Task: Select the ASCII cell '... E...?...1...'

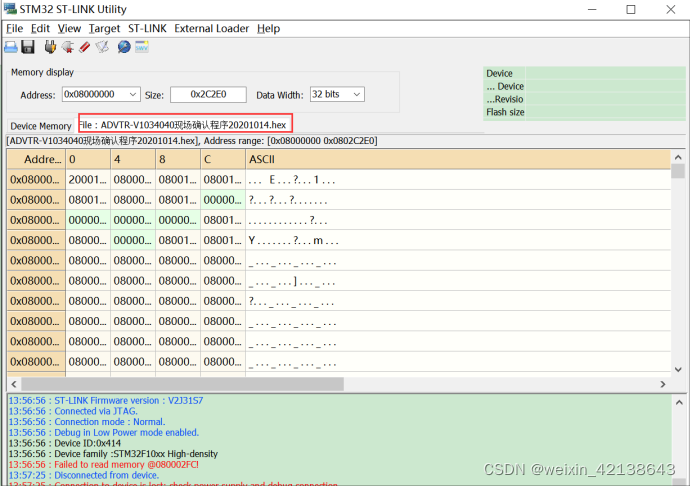Action: pyautogui.click(x=458, y=180)
